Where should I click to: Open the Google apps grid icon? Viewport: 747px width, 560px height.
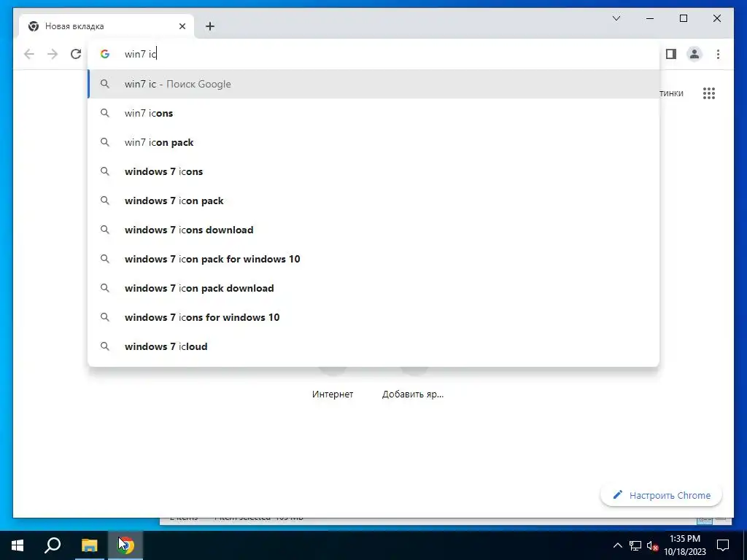coord(709,93)
